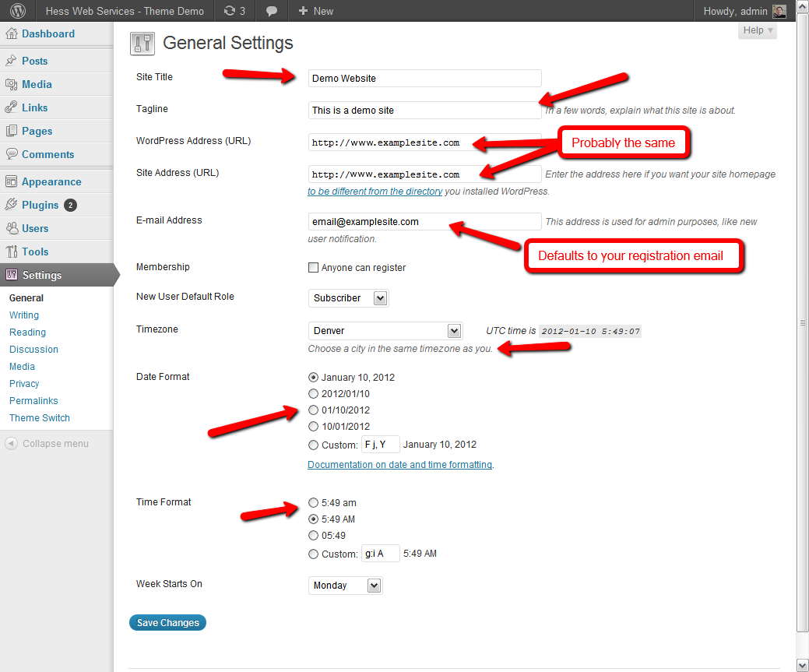Click the Save Changes button
Viewport: 809px width, 672px height.
167,623
